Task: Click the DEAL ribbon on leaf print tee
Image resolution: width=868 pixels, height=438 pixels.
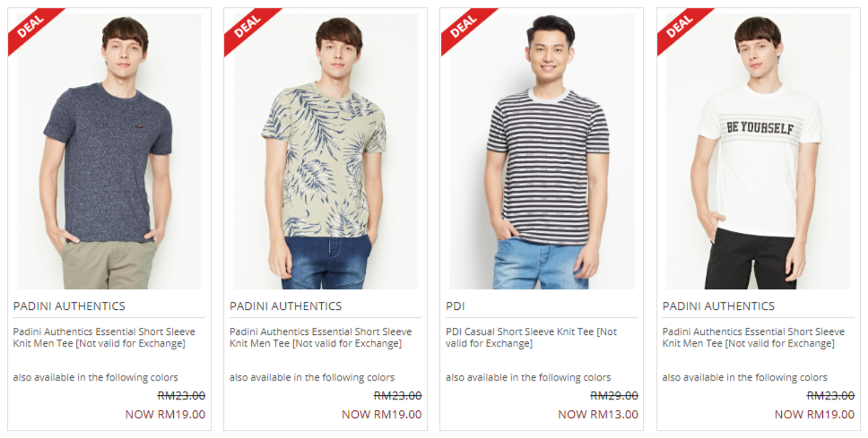Action: 248,28
